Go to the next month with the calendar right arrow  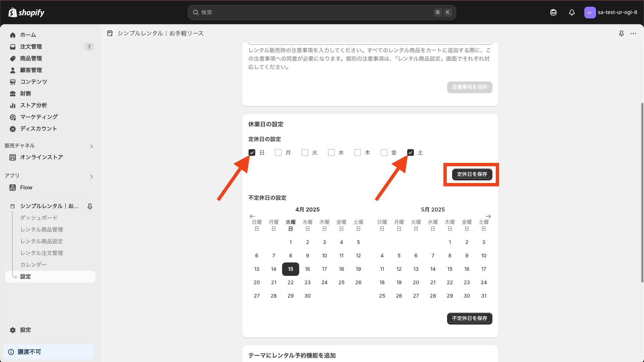click(x=488, y=216)
